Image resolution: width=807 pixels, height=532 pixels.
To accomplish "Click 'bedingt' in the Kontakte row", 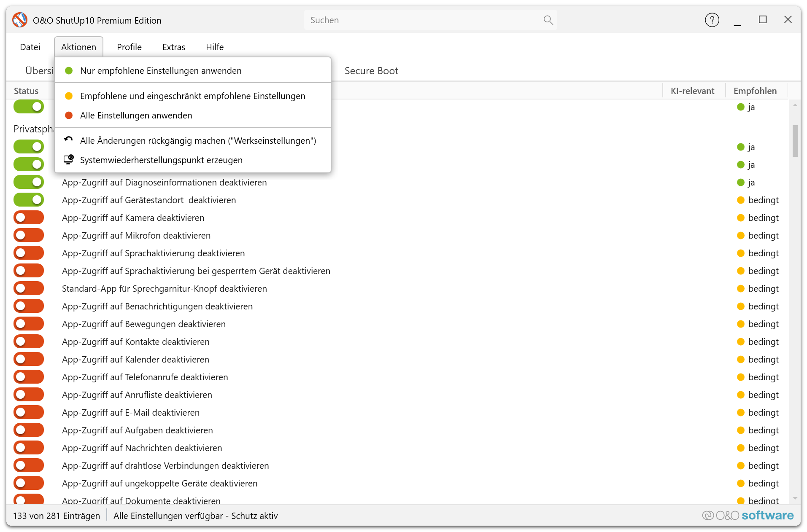I will click(763, 341).
